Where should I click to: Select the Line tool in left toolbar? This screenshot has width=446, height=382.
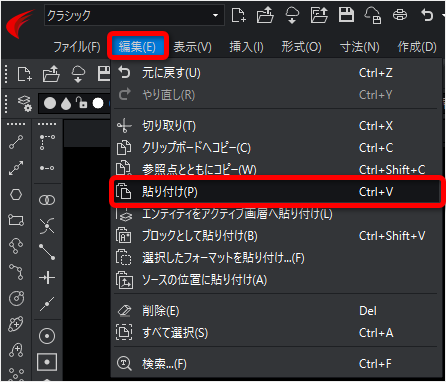[x=16, y=142]
